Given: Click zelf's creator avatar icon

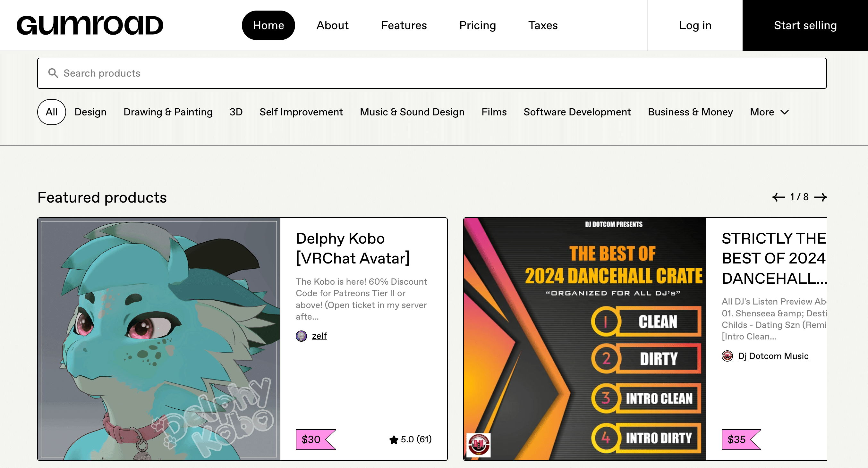Looking at the screenshot, I should point(301,336).
